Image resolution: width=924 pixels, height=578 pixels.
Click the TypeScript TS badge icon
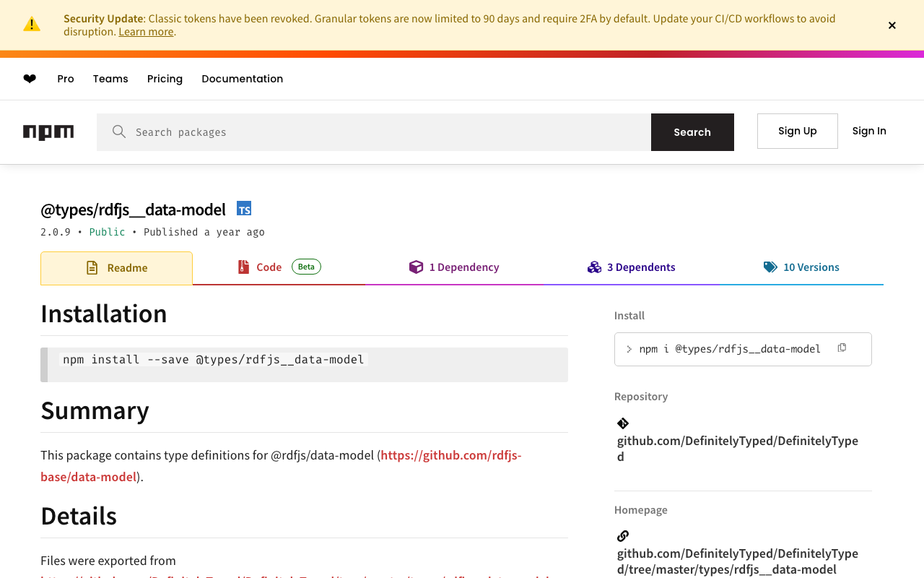[x=244, y=209]
